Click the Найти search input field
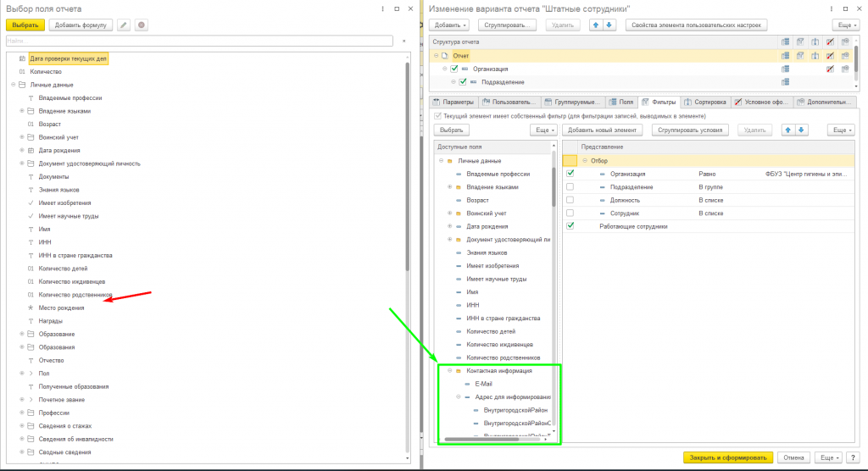This screenshot has width=868, height=471. click(x=199, y=41)
